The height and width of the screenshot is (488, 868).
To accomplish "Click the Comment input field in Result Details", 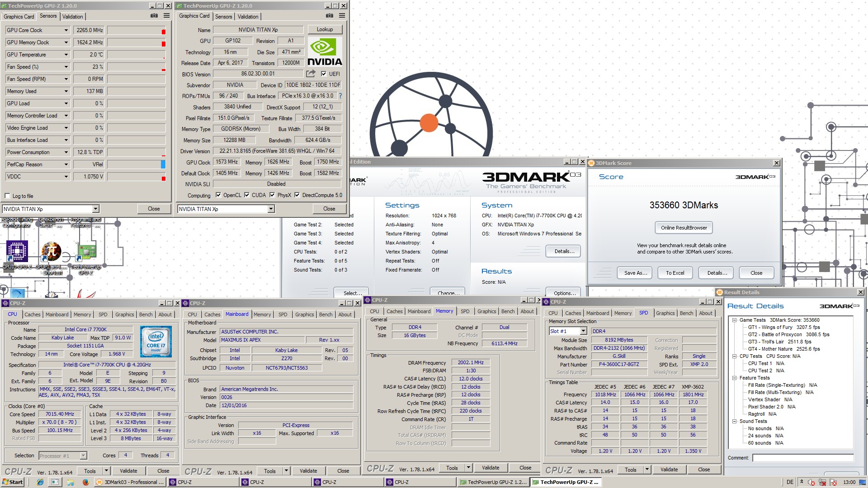I will [803, 458].
